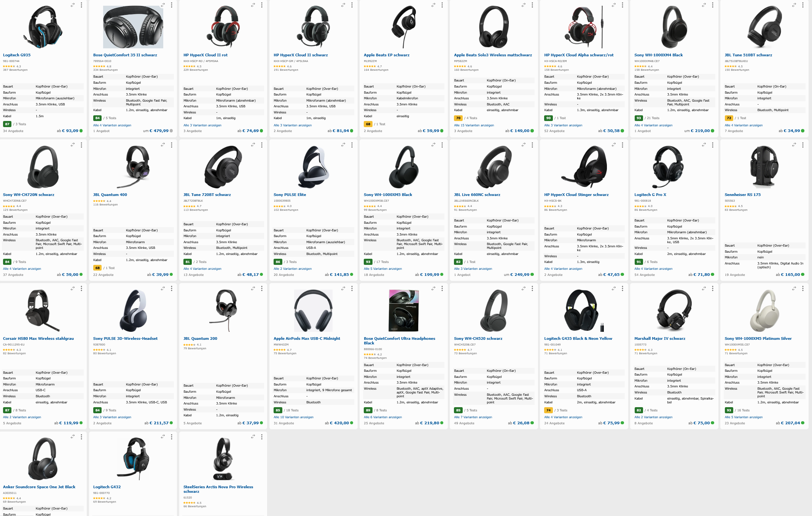Screen dimensions: 812x516
Task: Click 'Alle 6 Varianten anzeigen' on Bose Ultra
Action: [x=383, y=417]
